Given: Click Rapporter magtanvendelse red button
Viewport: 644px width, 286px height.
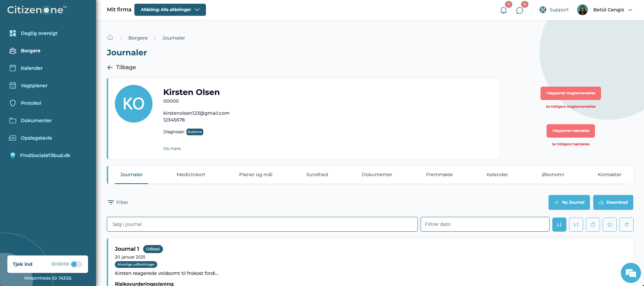Looking at the screenshot, I should point(570,93).
